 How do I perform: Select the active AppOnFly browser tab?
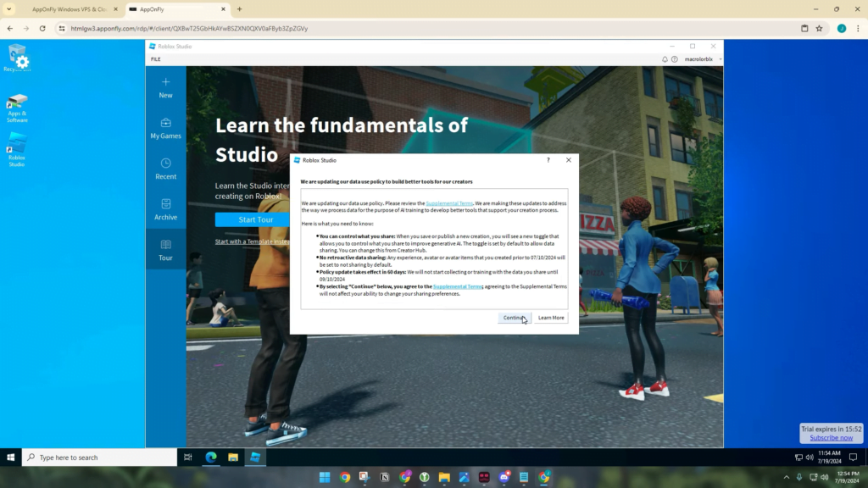[x=177, y=9]
